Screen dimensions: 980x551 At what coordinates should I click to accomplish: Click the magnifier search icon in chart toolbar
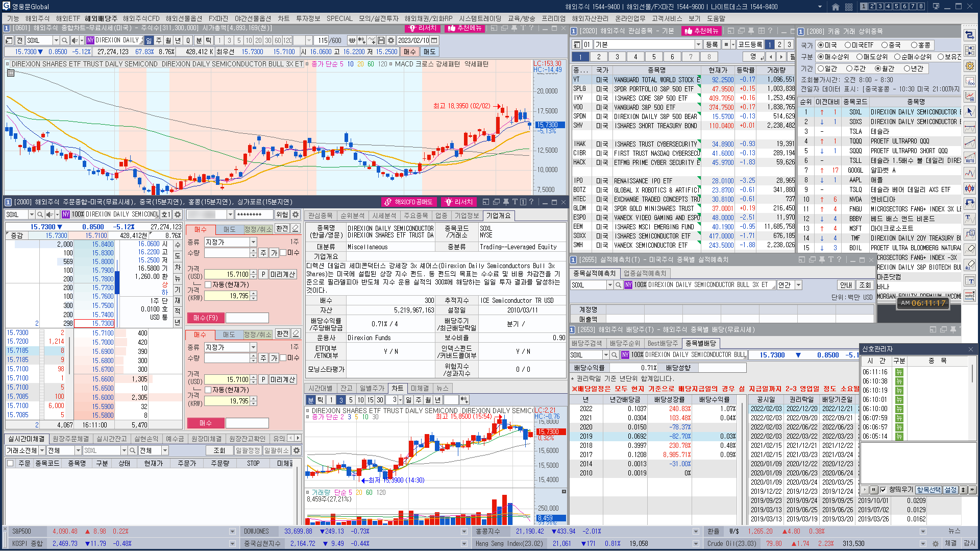pos(64,40)
